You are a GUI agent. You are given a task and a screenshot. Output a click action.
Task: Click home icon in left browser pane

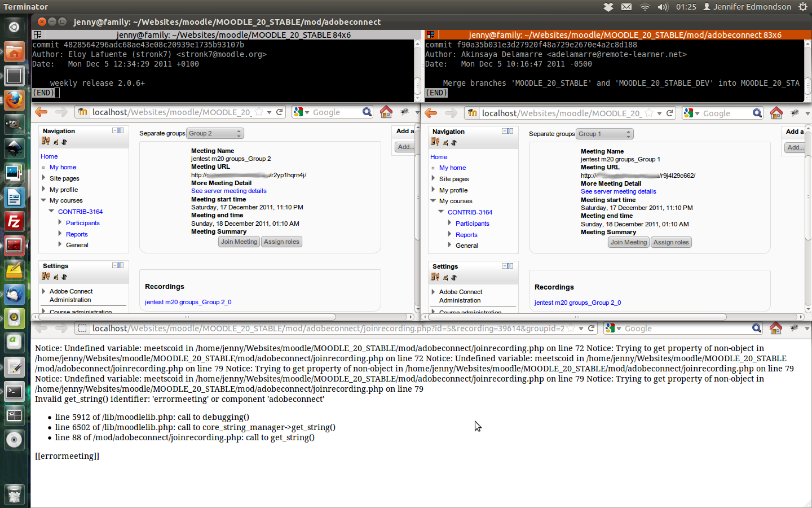pos(386,112)
